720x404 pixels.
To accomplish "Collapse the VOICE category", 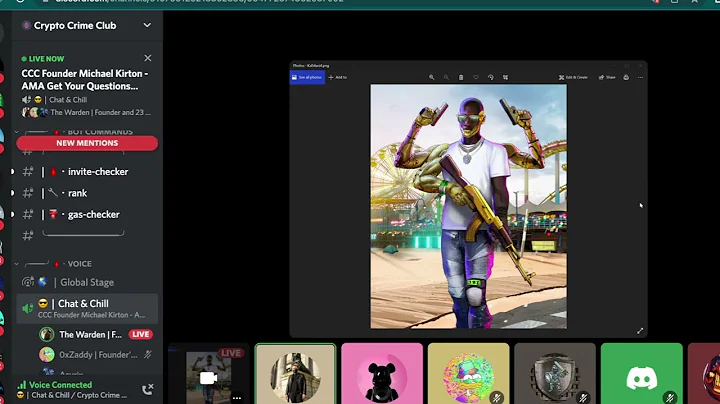I will [x=17, y=264].
